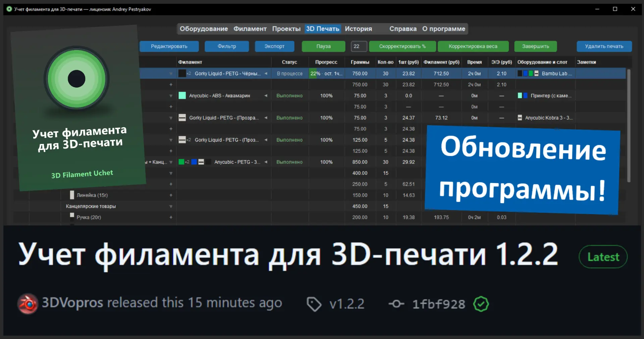The image size is (644, 339).
Task: Click the Anycubic Kobra 3 equipment cell
Action: [x=545, y=118]
